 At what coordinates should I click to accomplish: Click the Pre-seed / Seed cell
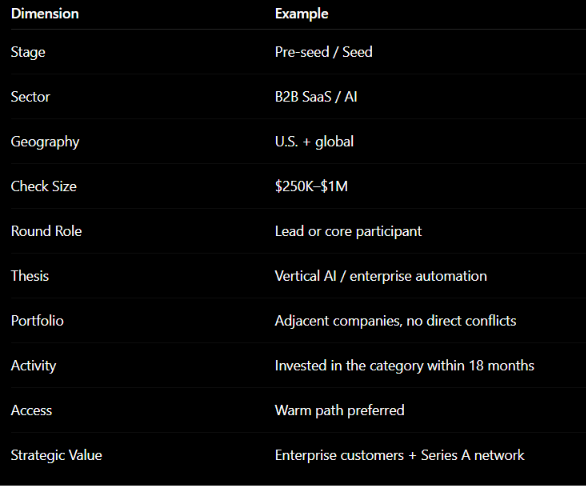(324, 52)
